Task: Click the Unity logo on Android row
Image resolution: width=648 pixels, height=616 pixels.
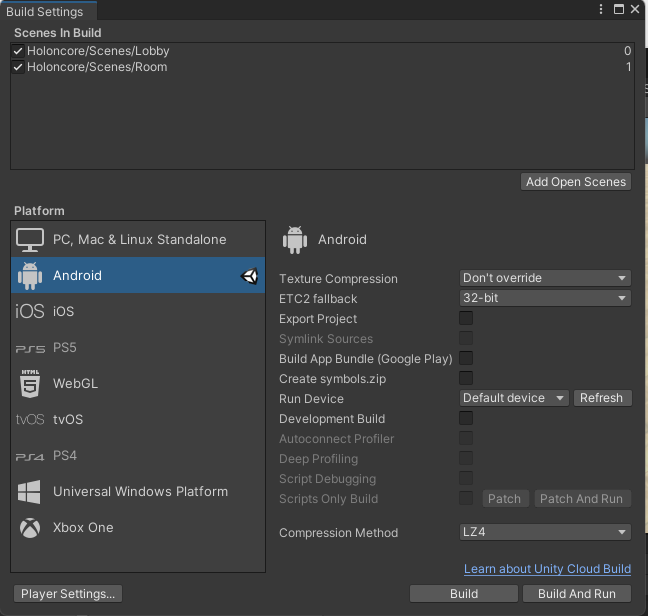Action: point(249,276)
